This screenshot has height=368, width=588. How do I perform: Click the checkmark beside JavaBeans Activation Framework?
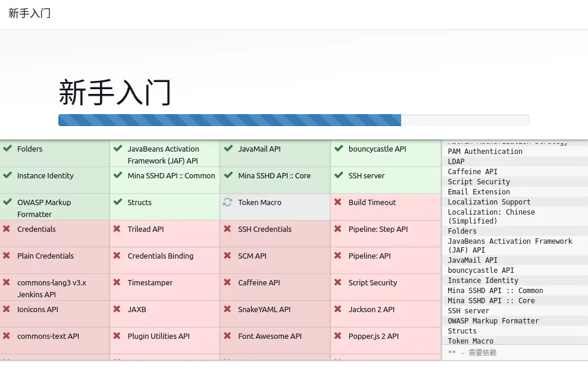click(x=118, y=149)
